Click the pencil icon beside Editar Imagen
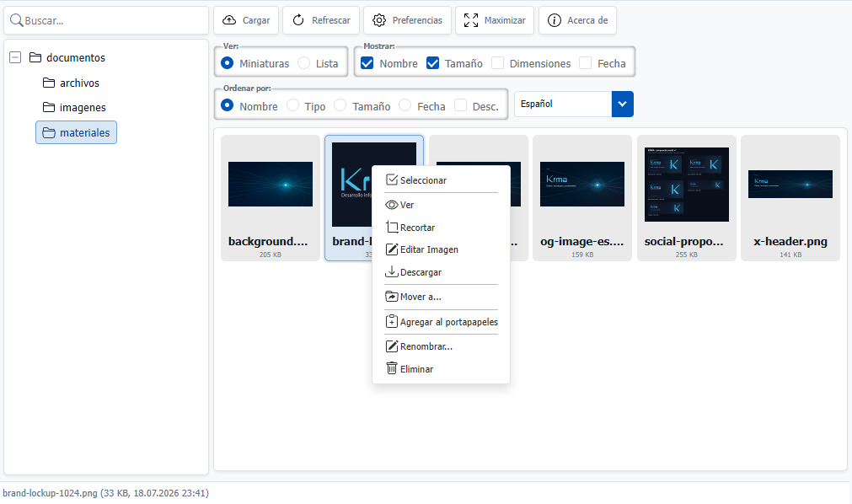The width and height of the screenshot is (852, 504). [x=391, y=249]
